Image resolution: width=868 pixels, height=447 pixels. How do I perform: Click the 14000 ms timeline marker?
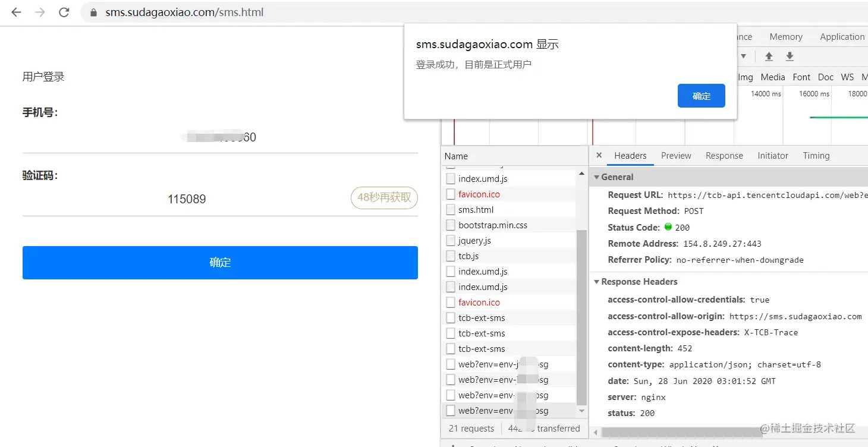tap(766, 94)
